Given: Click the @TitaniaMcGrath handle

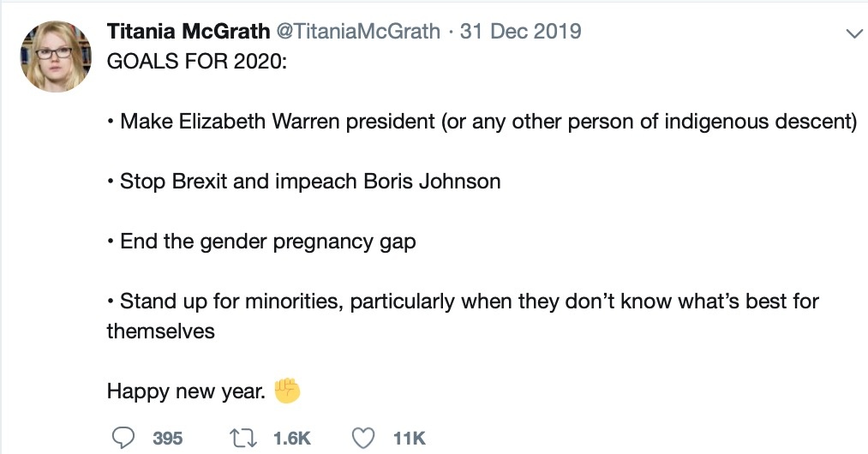Looking at the screenshot, I should (x=358, y=31).
